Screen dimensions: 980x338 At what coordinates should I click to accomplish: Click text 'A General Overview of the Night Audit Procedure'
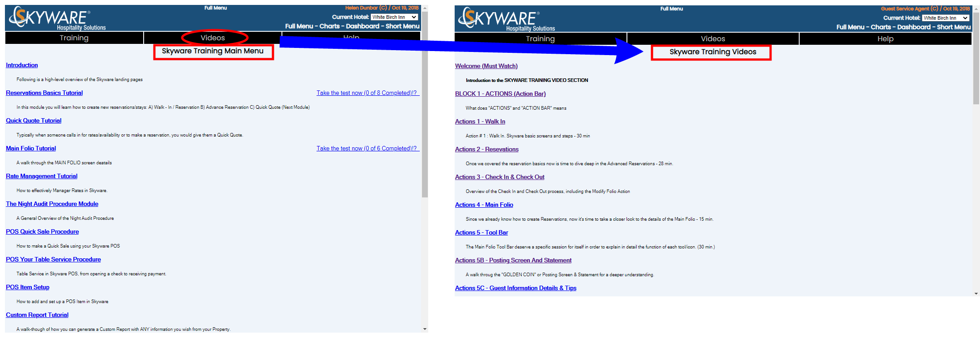click(x=65, y=218)
